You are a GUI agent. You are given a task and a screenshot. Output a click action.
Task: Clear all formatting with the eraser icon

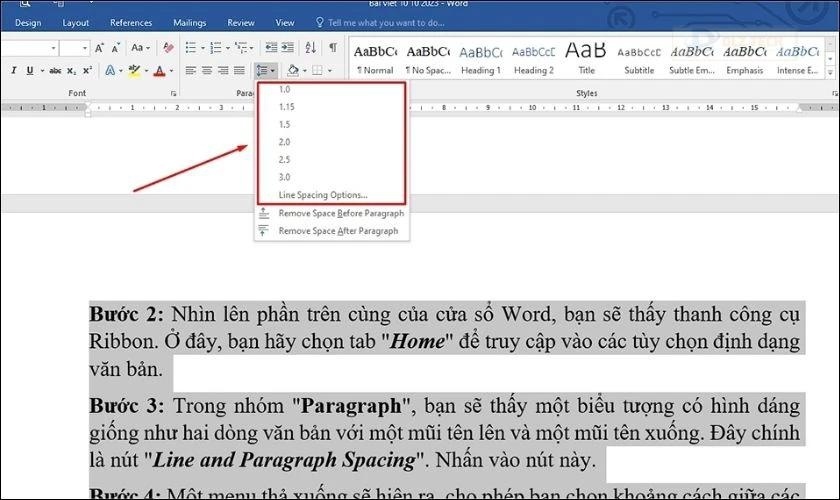[168, 48]
